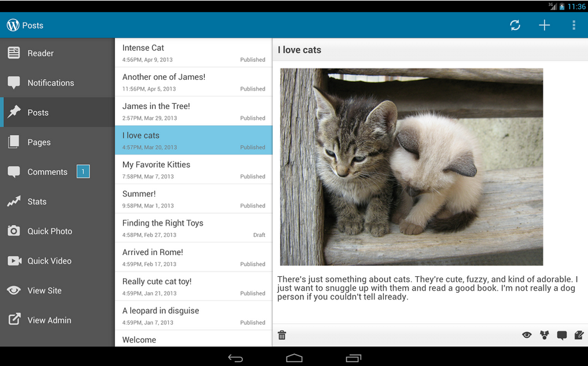Click the Notifications speech bubble icon

tap(14, 83)
